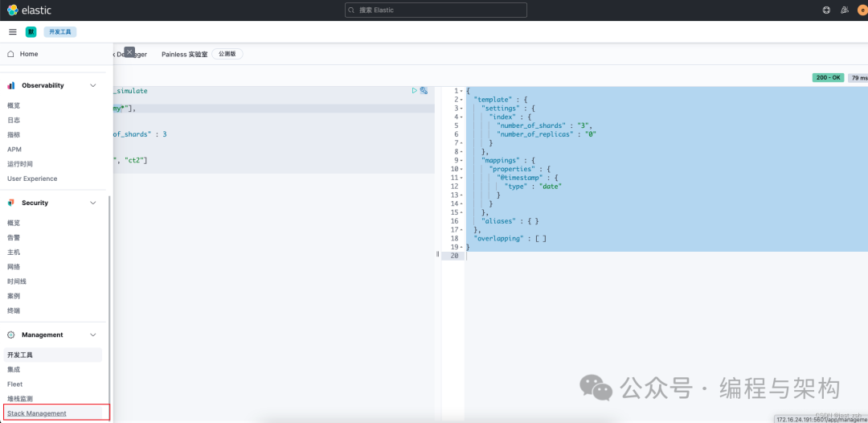Click the green space avatar
This screenshot has width=868, height=423.
[x=31, y=32]
